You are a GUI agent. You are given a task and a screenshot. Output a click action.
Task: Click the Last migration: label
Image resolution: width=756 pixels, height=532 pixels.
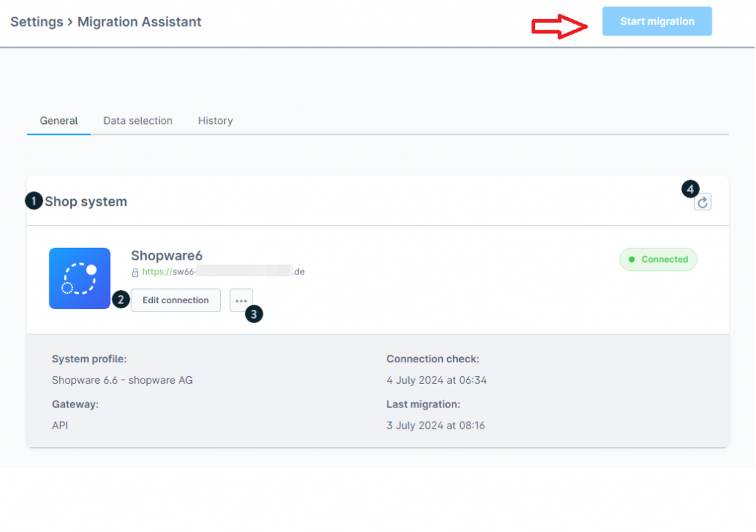point(423,404)
